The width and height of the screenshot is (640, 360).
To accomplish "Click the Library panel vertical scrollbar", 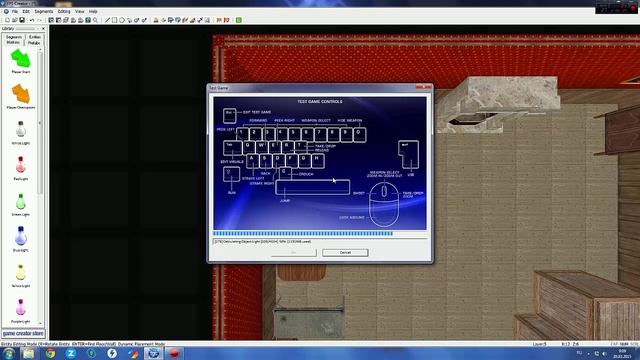I will 40,186.
